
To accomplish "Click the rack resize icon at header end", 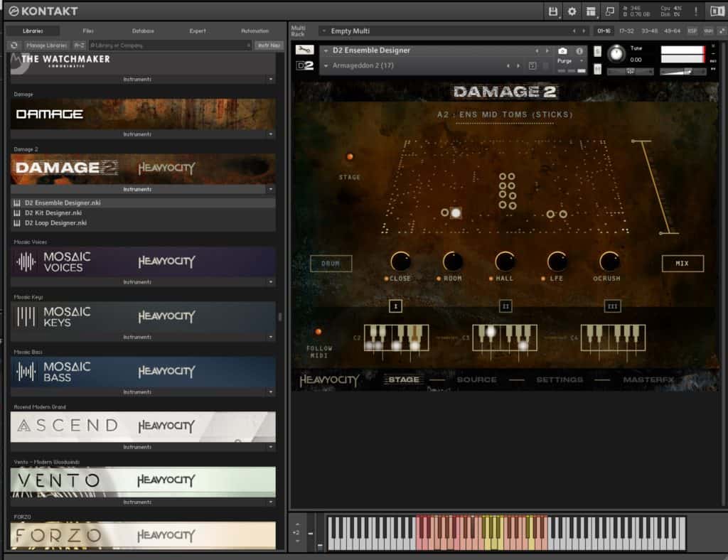I will pyautogui.click(x=722, y=31).
